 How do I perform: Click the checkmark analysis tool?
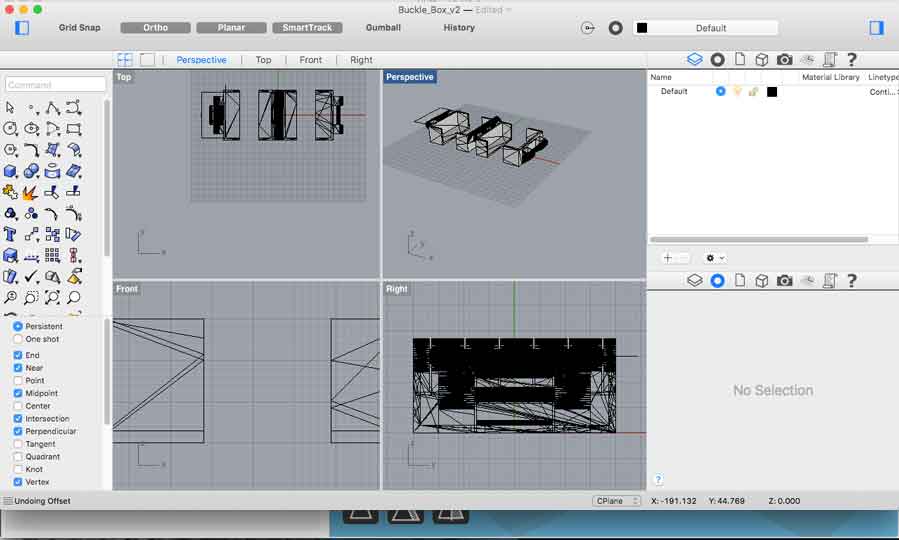click(32, 276)
